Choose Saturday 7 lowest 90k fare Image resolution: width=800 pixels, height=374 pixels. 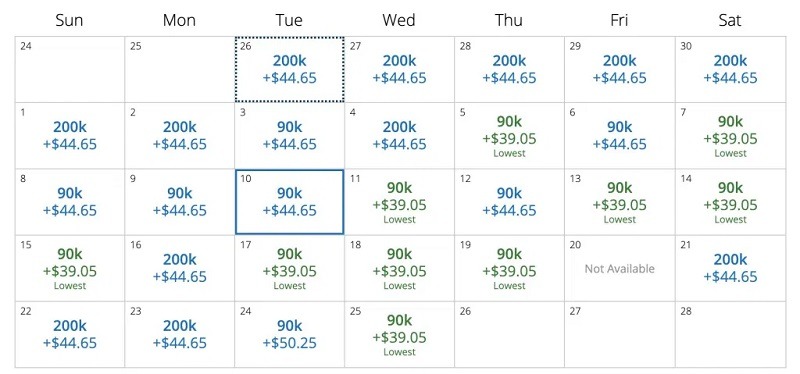coord(730,136)
